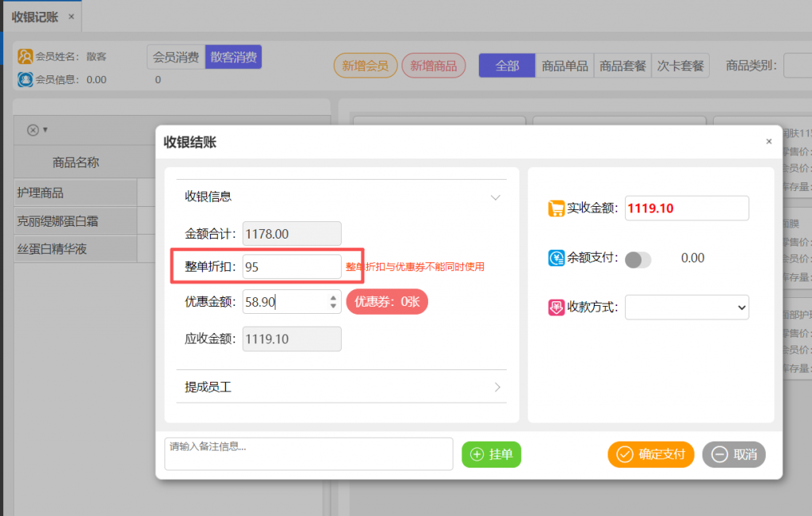Click the 确定支付 button

point(651,454)
